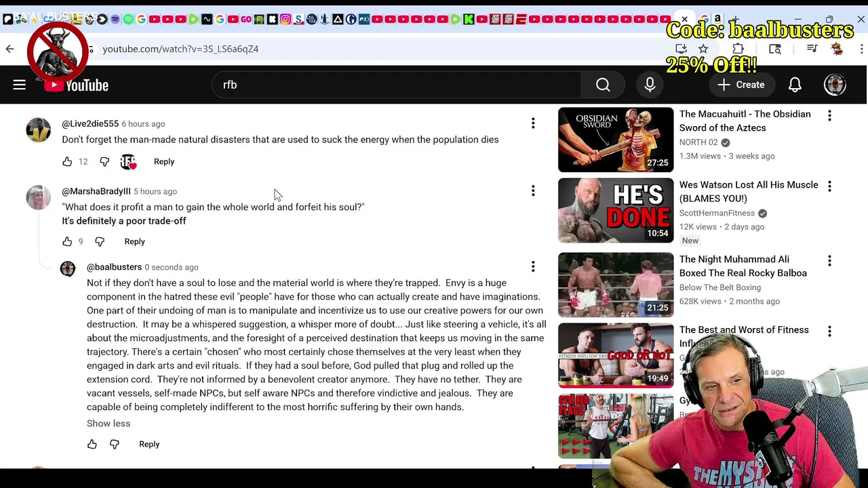The width and height of the screenshot is (868, 488).
Task: Reply to the baalbusters comment
Action: [x=149, y=444]
